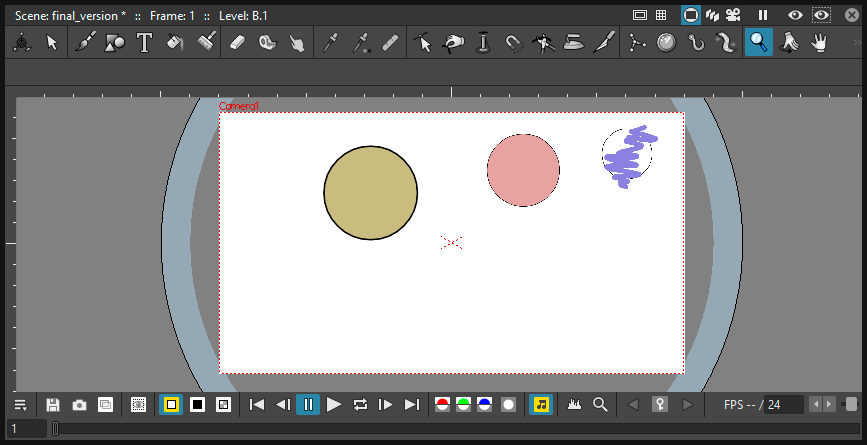The width and height of the screenshot is (867, 445).
Task: Select the Pump tool
Action: point(484,43)
